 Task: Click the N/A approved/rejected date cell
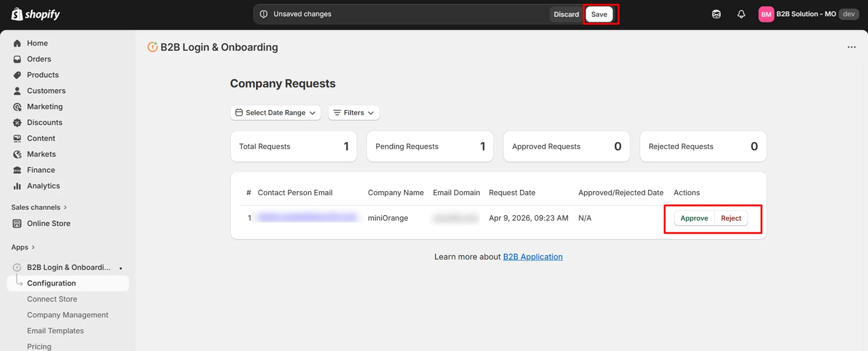585,218
